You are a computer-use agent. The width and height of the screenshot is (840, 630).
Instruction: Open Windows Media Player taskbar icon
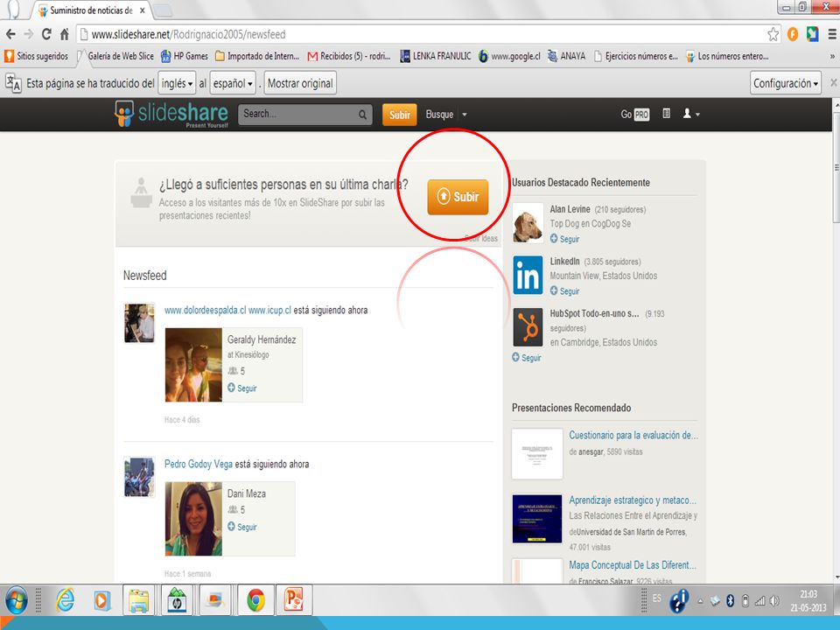(x=100, y=600)
